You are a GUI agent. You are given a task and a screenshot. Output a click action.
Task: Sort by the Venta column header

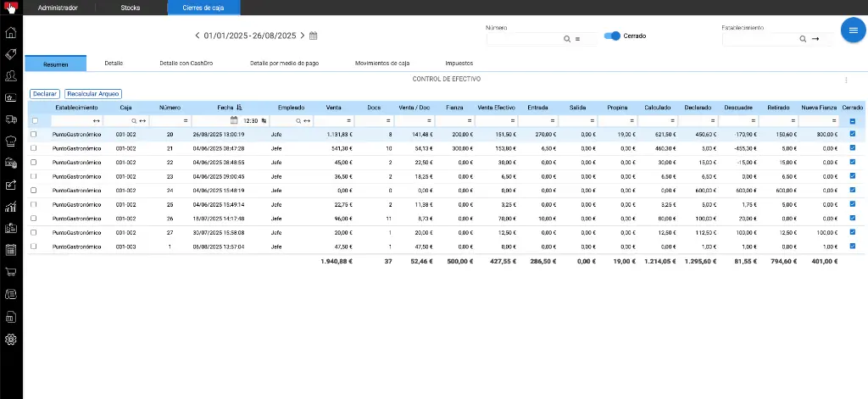[x=333, y=108]
